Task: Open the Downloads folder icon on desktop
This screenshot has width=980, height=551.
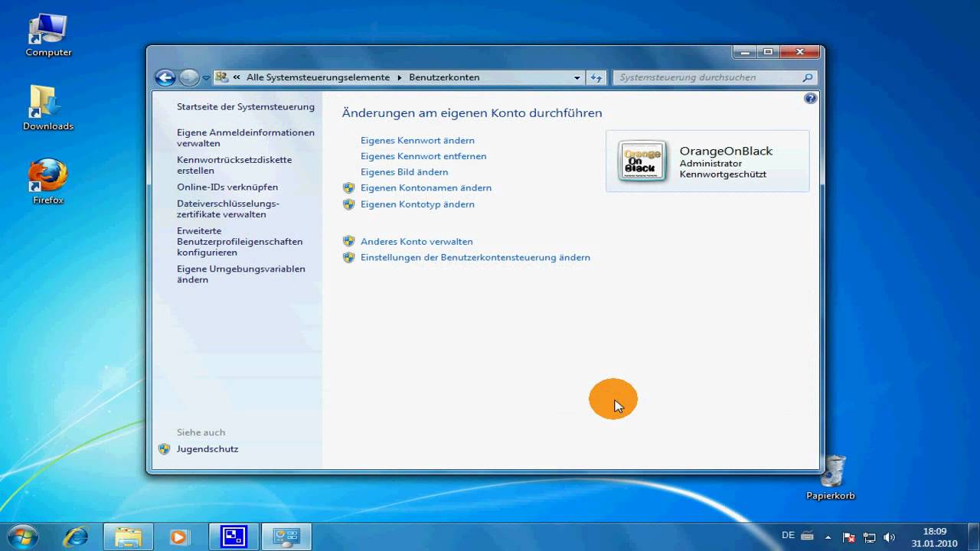Action: point(47,108)
